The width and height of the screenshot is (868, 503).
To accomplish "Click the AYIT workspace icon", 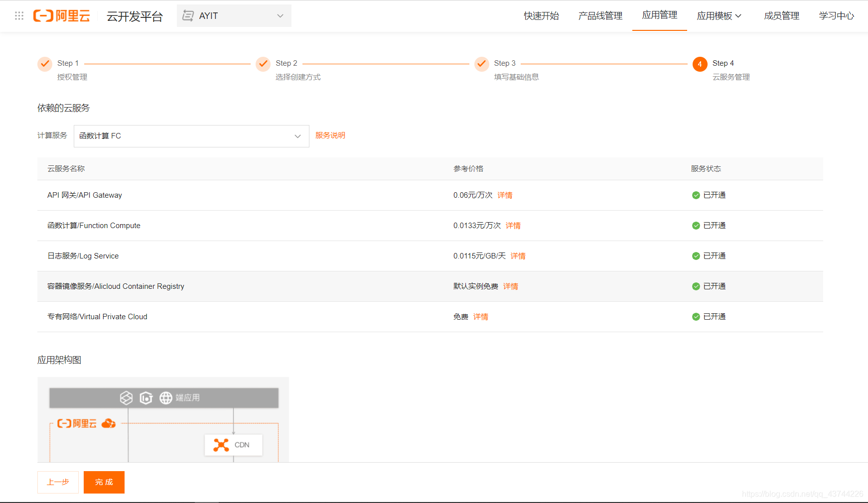I will click(188, 16).
